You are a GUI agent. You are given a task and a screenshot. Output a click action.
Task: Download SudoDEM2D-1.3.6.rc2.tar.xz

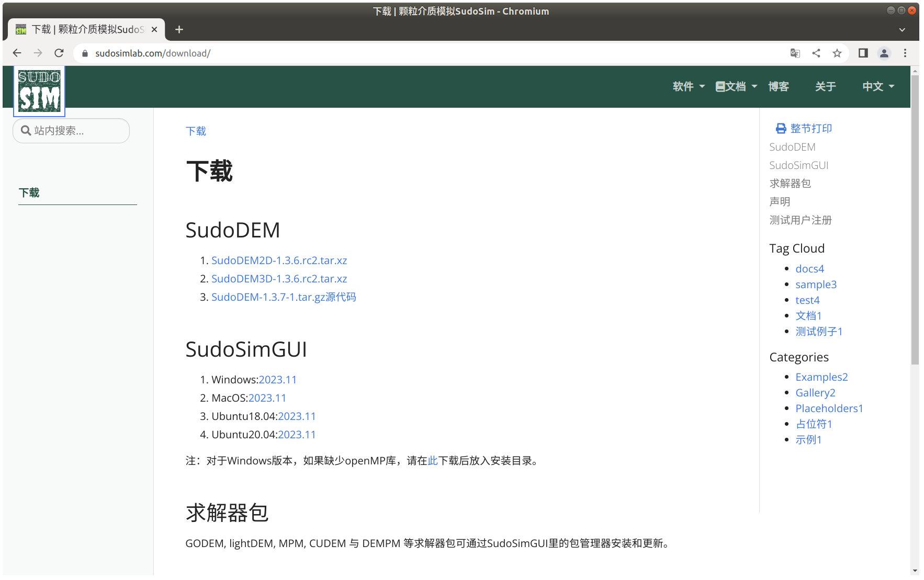[x=279, y=260]
